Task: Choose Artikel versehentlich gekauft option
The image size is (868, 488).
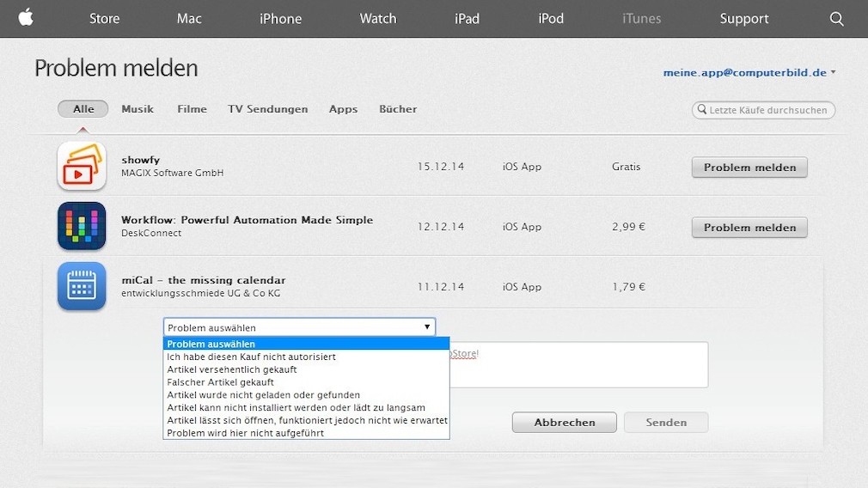Action: click(306, 369)
